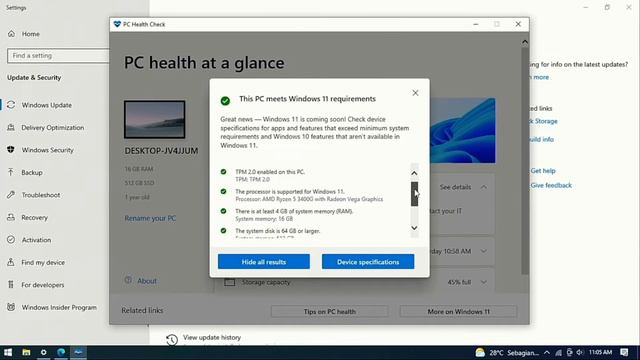Click green check beside processor supported result

223,191
